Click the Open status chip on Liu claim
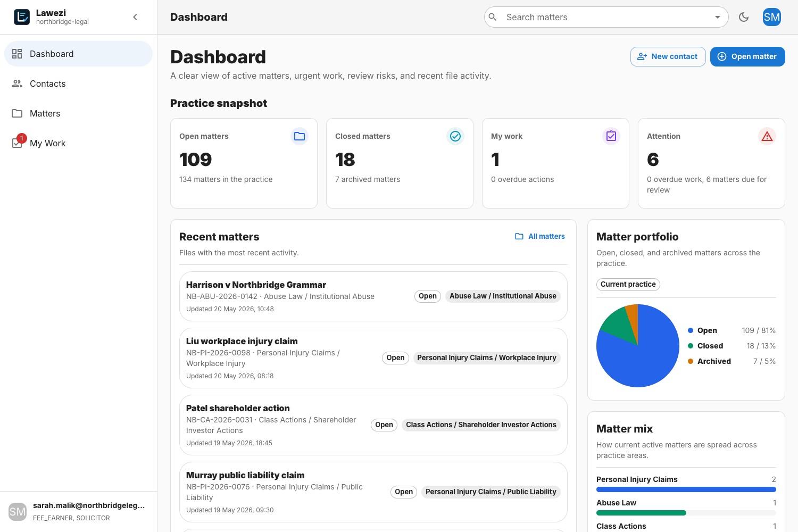The width and height of the screenshot is (798, 532). [395, 358]
